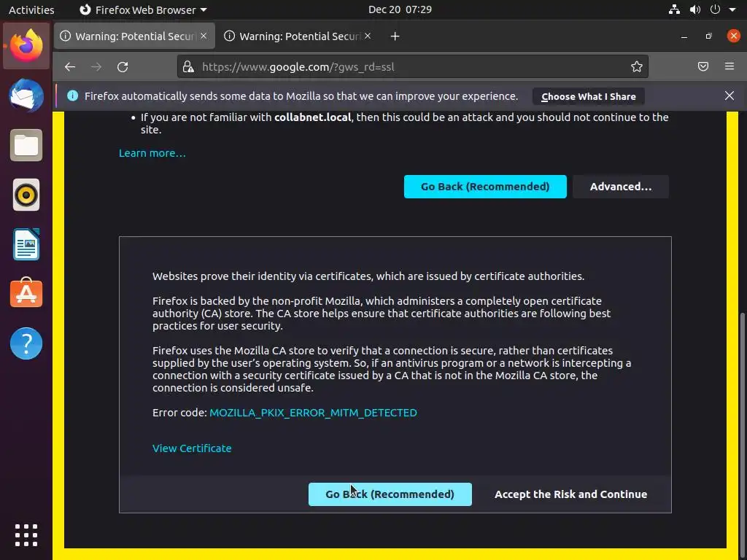The height and width of the screenshot is (560, 747).
Task: Launch Thunderbird mail from the dock
Action: 26,96
